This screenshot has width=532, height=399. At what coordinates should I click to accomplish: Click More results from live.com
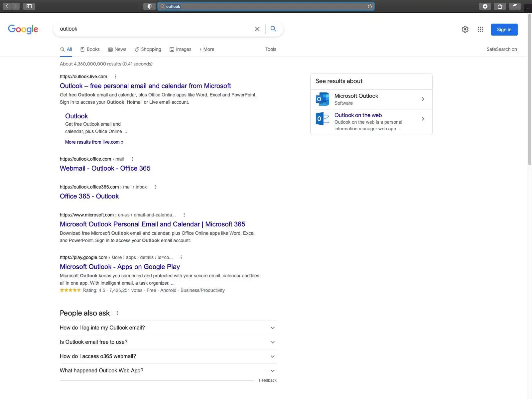(x=94, y=142)
